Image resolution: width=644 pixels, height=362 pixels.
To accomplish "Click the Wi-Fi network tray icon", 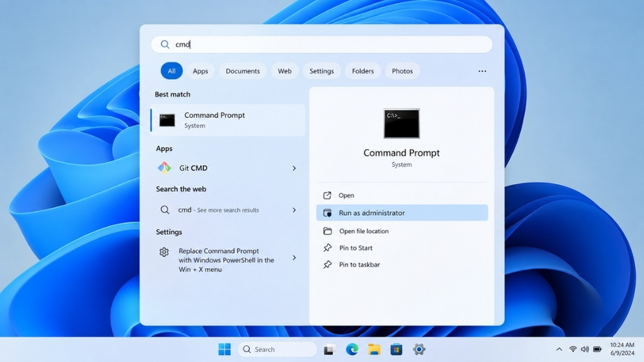I will (573, 349).
